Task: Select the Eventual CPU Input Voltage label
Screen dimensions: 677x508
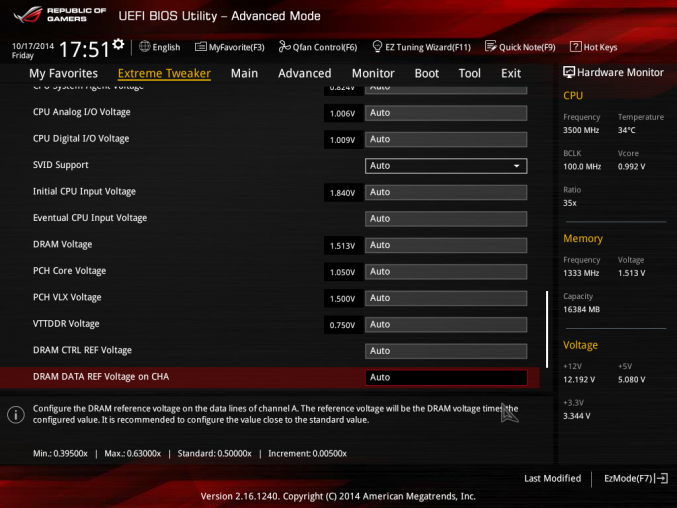Action: coord(90,218)
